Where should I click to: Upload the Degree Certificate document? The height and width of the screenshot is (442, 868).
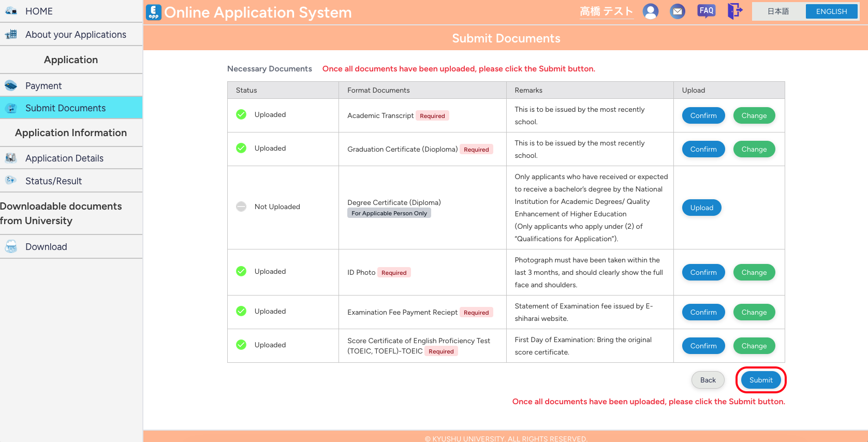coord(701,208)
